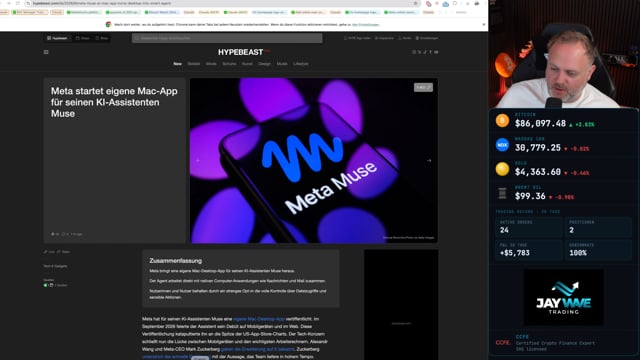Open Hypebeast's TikTok social icon
The width and height of the screenshot is (640, 360).
click(425, 52)
